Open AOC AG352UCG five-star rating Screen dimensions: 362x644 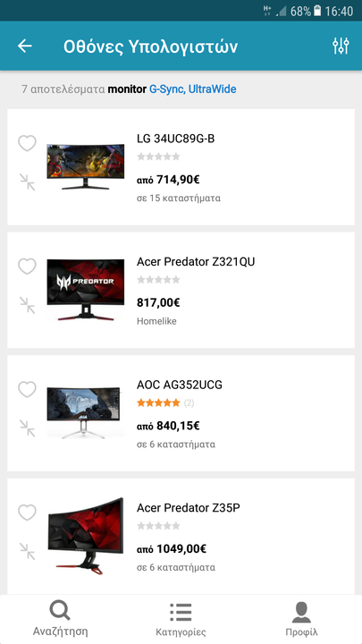[x=158, y=402]
